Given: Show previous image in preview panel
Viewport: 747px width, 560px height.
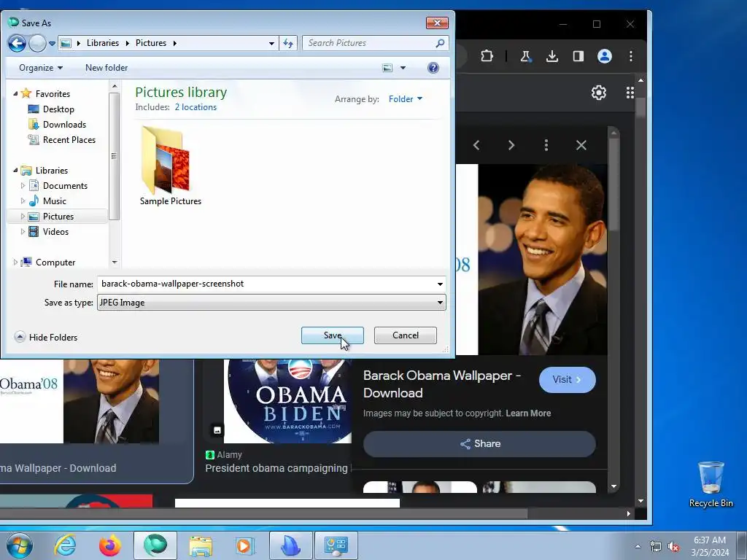Looking at the screenshot, I should 476,145.
